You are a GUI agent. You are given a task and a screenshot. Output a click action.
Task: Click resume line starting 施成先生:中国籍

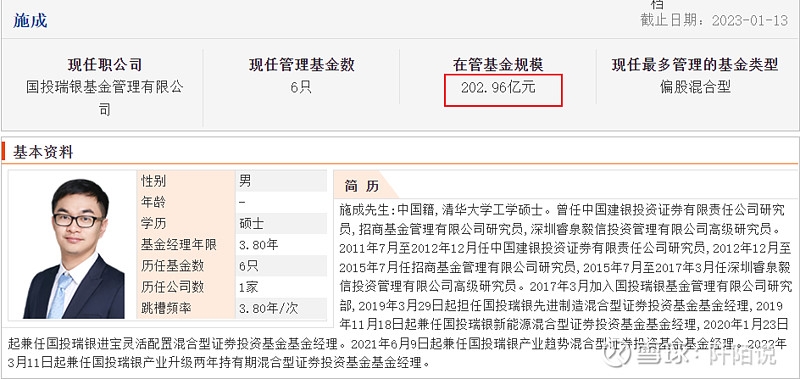(561, 210)
